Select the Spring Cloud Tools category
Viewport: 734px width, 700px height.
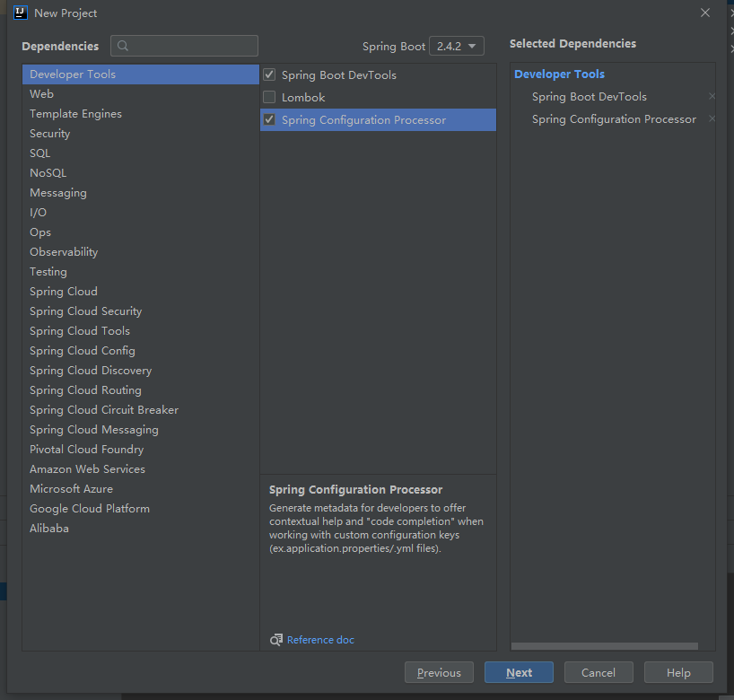click(141, 330)
